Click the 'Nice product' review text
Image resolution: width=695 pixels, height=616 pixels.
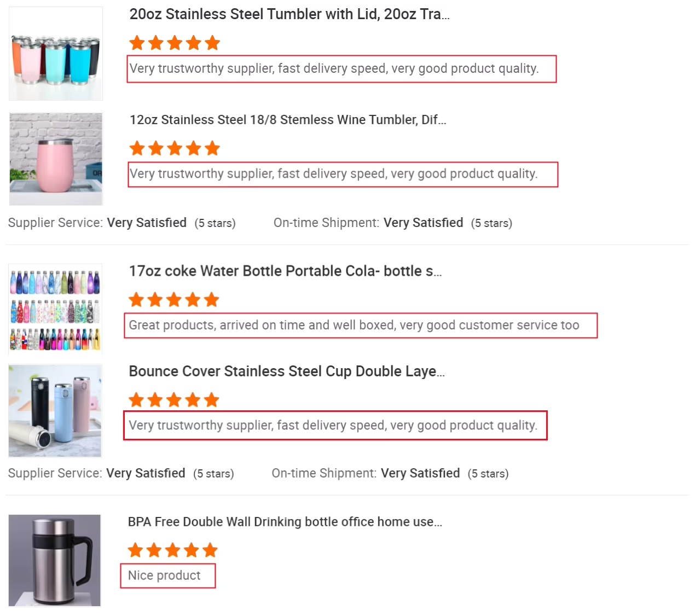[164, 576]
